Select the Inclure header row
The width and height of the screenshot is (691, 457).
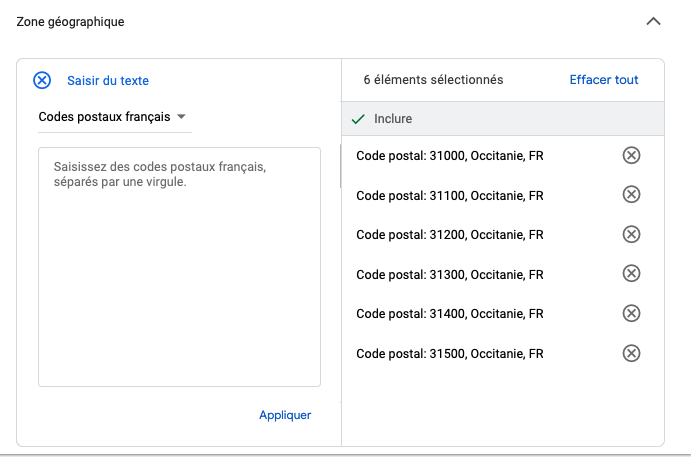[503, 119]
